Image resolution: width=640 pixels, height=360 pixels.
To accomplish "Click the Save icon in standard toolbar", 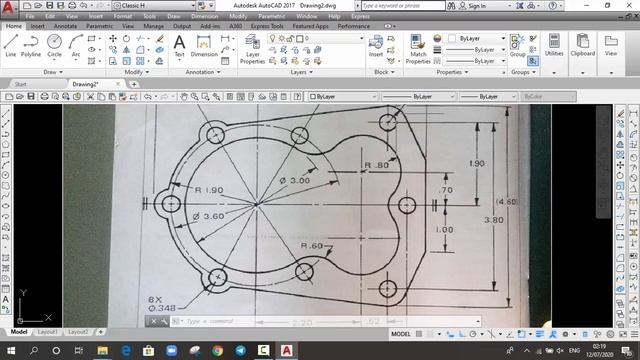I will 31,97.
